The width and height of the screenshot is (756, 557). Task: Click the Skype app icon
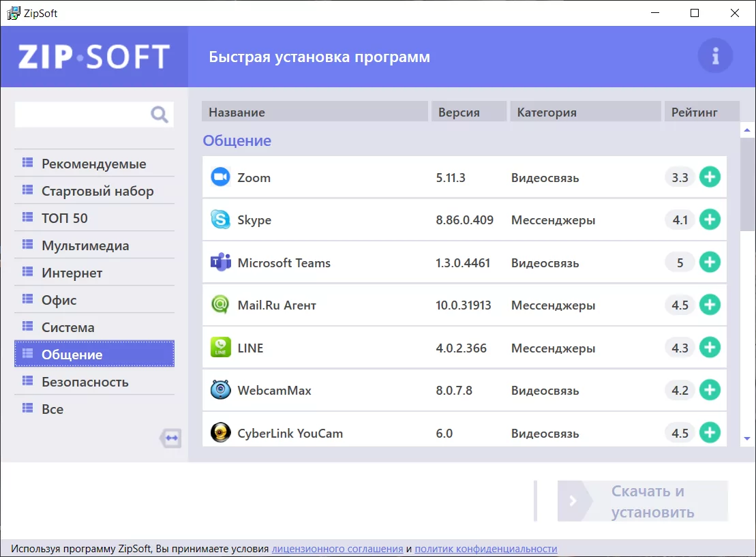click(220, 220)
